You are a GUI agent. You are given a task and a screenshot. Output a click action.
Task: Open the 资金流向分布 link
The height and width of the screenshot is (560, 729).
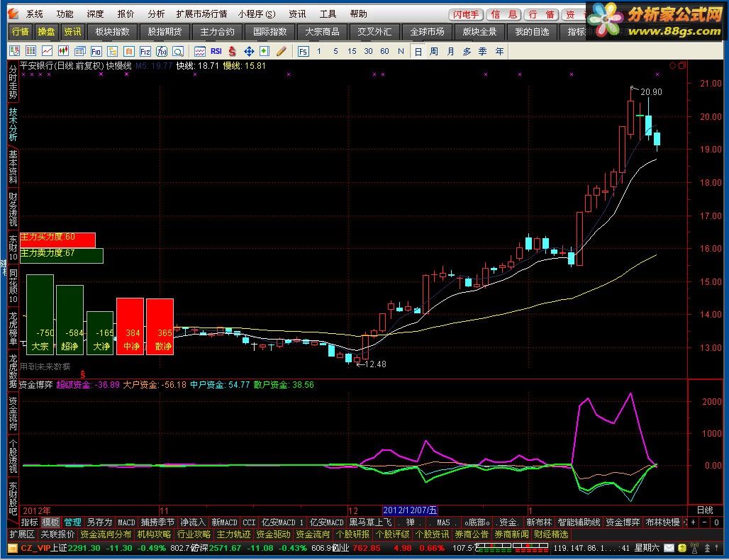click(106, 534)
